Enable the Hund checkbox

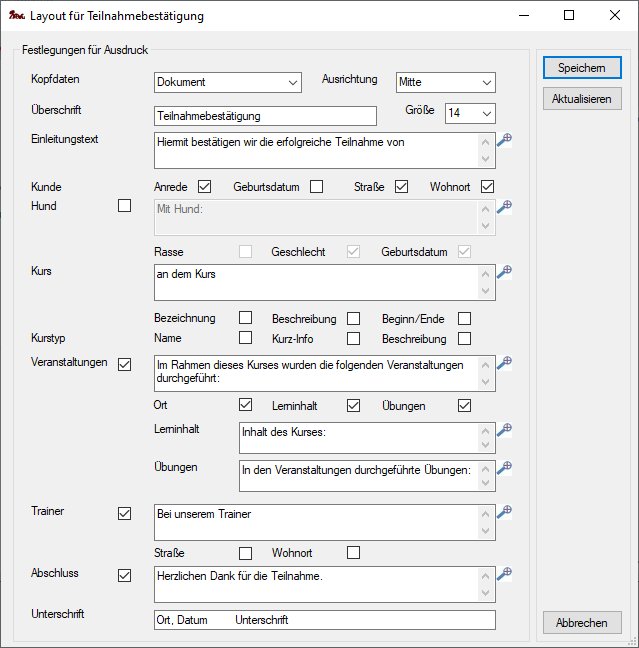pyautogui.click(x=125, y=206)
